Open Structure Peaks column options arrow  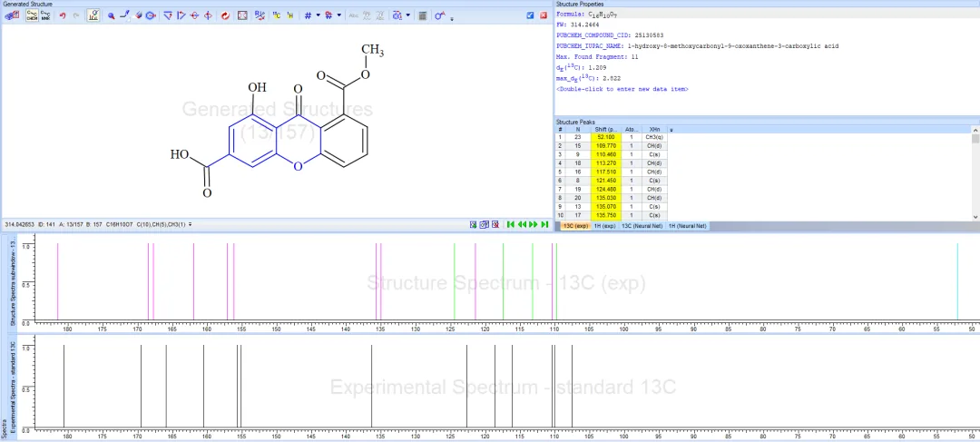pyautogui.click(x=671, y=130)
